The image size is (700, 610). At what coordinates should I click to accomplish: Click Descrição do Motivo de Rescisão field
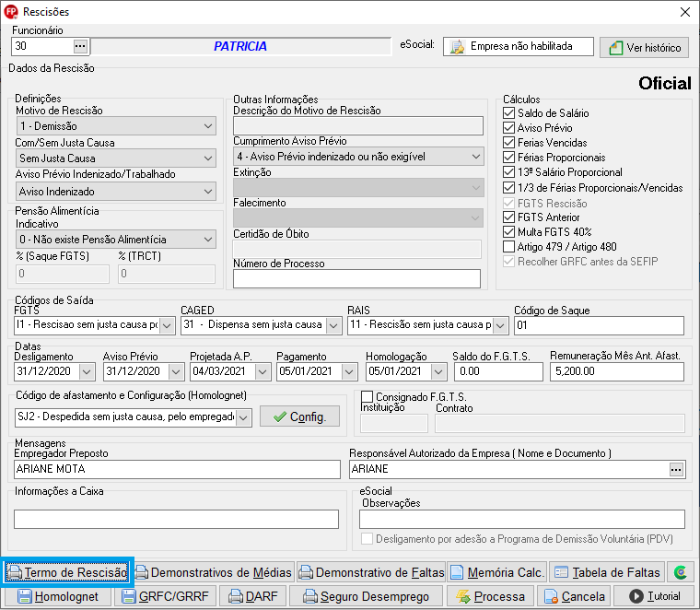(358, 126)
